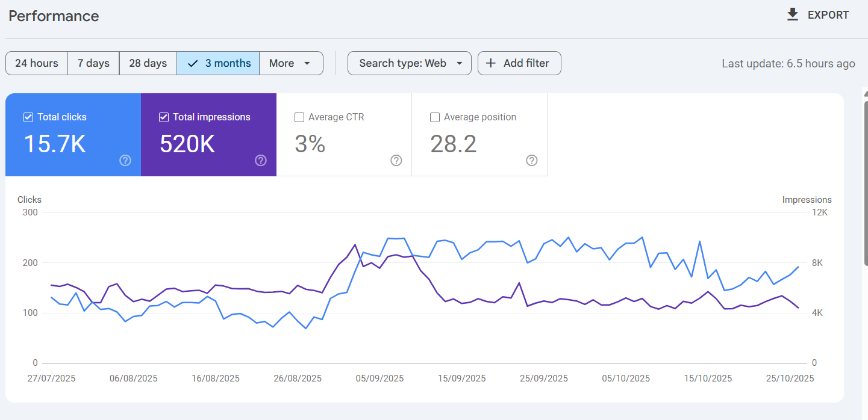Expand the More menu chevron

tap(307, 63)
